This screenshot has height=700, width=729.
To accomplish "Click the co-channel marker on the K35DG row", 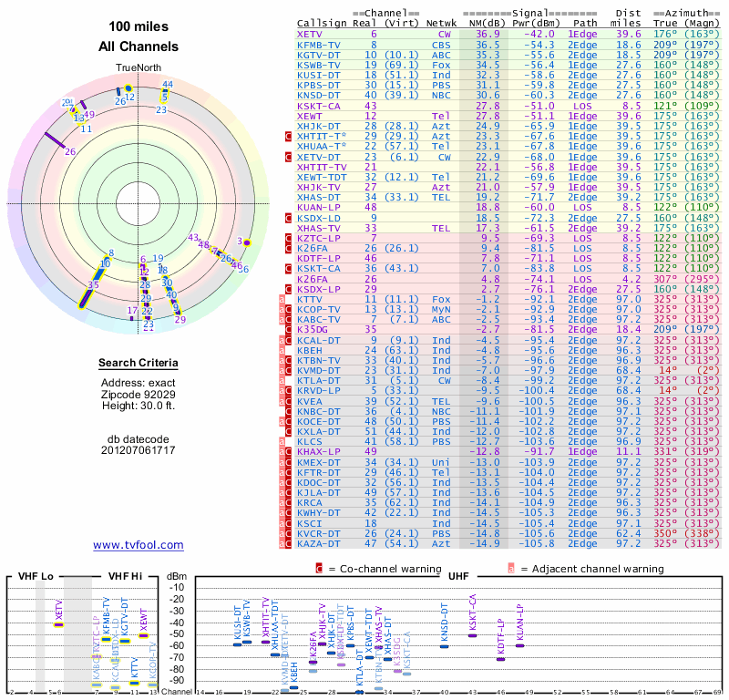I will (x=288, y=330).
